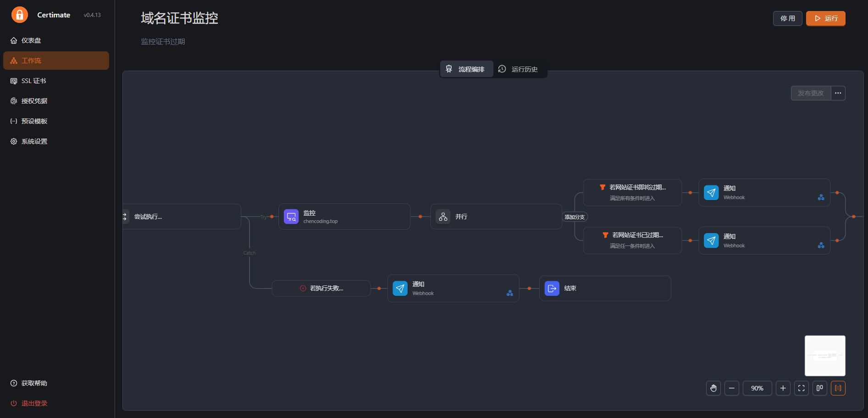
Task: Click the zoom in plus button
Action: [x=783, y=388]
